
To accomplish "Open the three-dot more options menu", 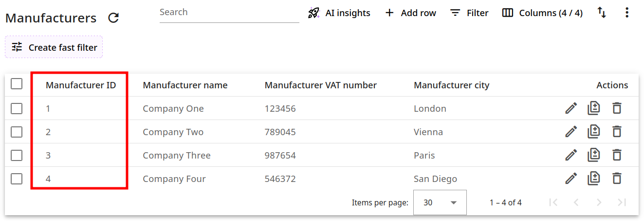I will pyautogui.click(x=627, y=13).
